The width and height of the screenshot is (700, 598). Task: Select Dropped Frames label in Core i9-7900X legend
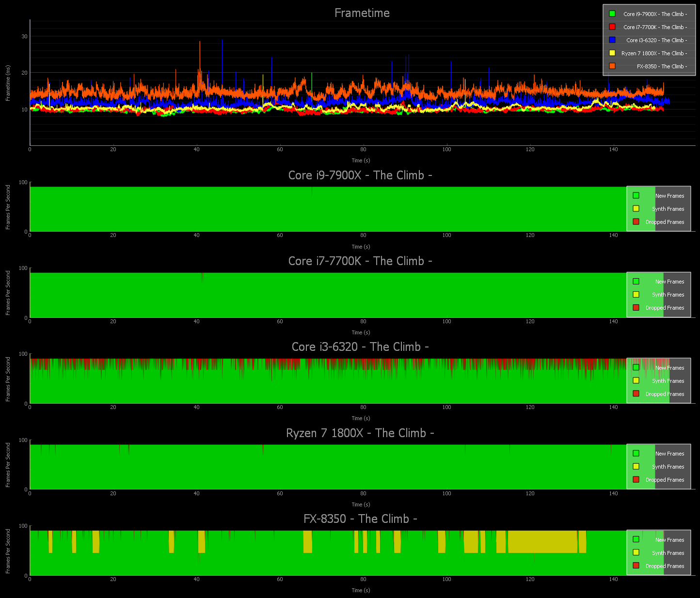pos(665,222)
